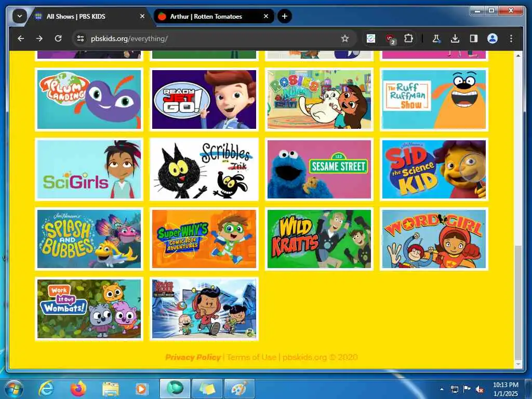Open Xavier Riddle Secret Museum tile
Image resolution: width=532 pixels, height=399 pixels.
[204, 309]
